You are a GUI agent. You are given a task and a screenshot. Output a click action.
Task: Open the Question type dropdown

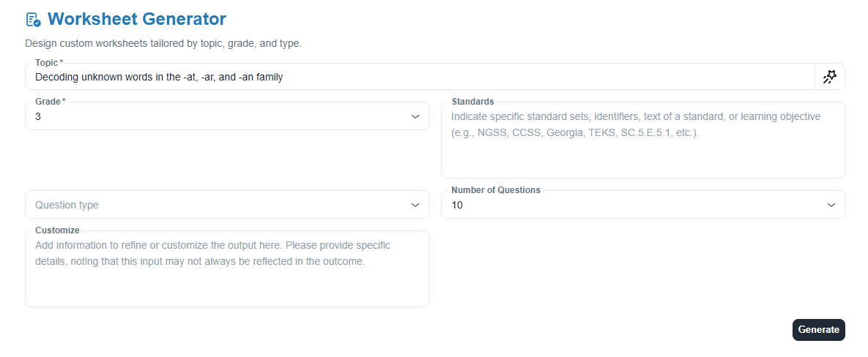point(220,205)
